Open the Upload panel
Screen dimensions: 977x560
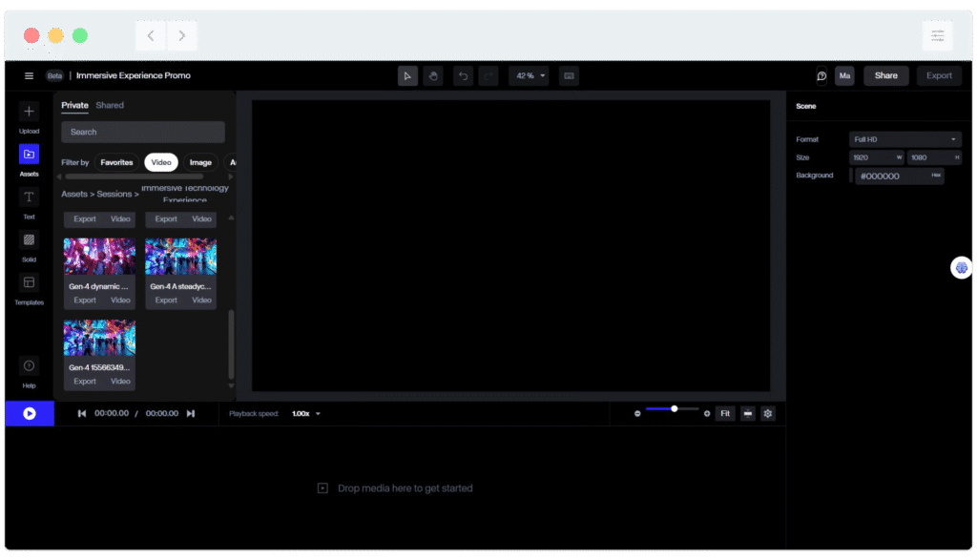(29, 116)
